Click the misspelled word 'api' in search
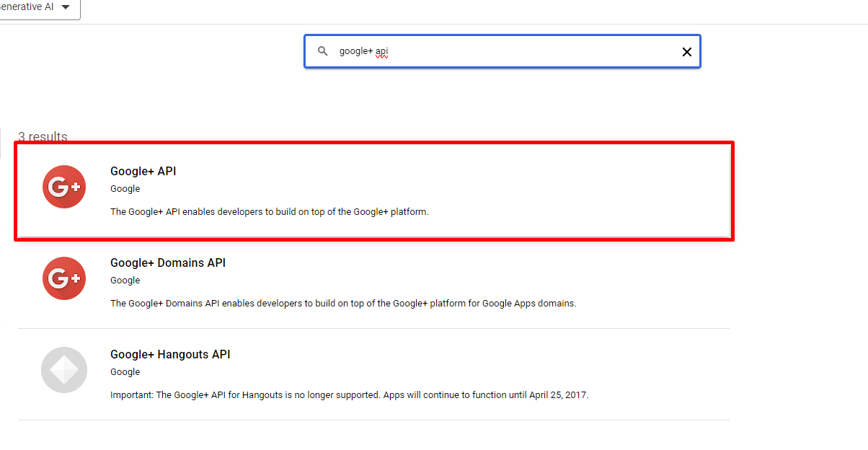The height and width of the screenshot is (450, 868). [x=382, y=52]
